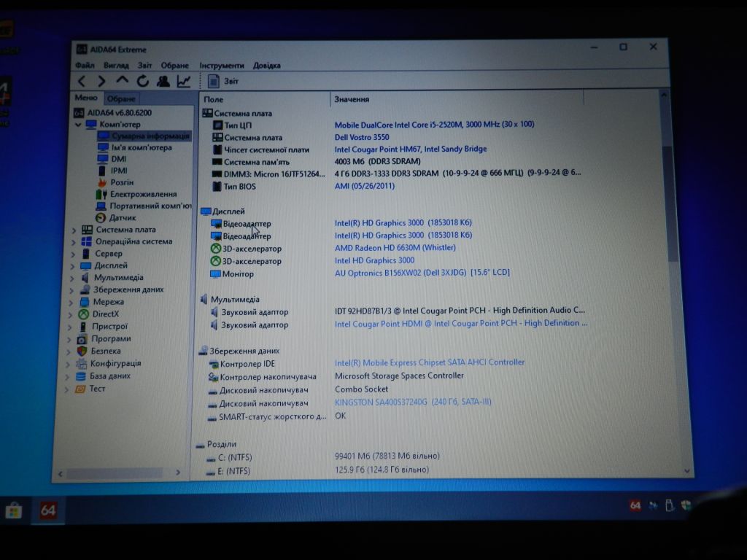The width and height of the screenshot is (747, 560).
Task: Click the Звіт report toolbar button
Action: coord(223,82)
